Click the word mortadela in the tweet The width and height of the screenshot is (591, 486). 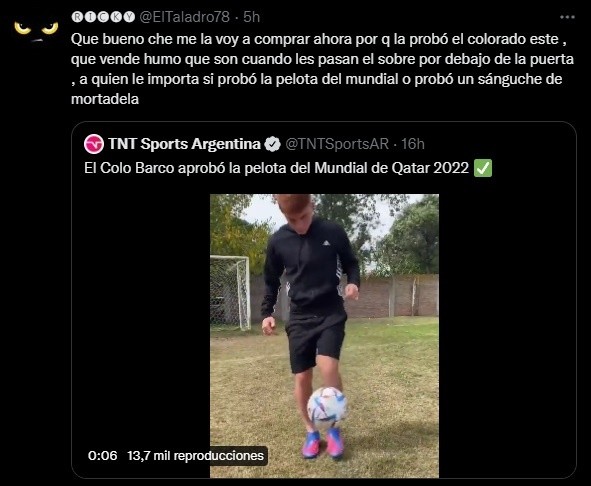click(105, 99)
